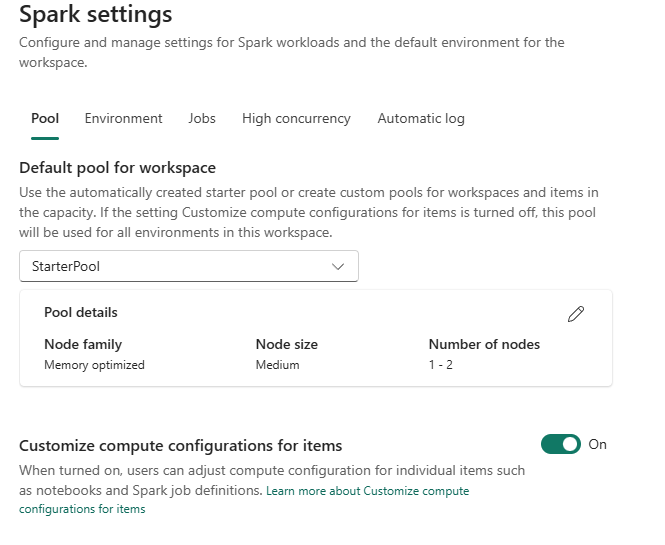The image size is (665, 545).
Task: Click the Node family column label
Action: coord(83,344)
